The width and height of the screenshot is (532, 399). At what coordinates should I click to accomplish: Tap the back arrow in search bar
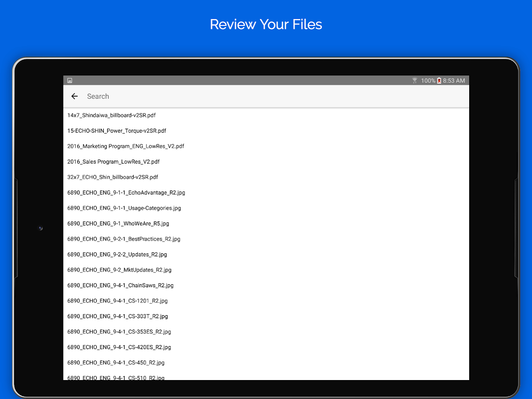click(x=75, y=96)
